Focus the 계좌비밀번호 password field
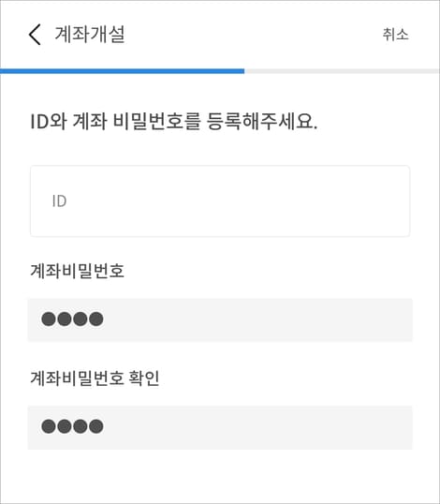Image resolution: width=440 pixels, height=504 pixels. 220,319
